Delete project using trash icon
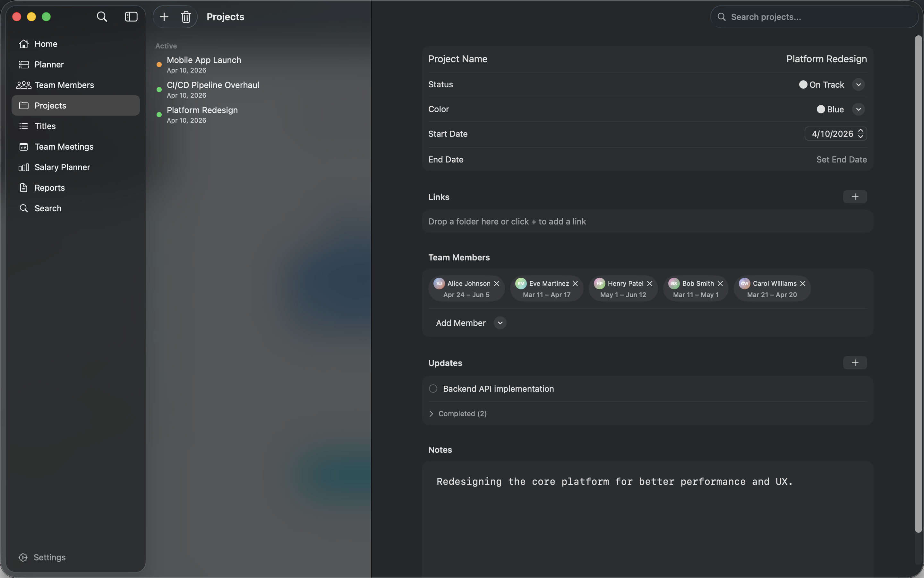 point(186,17)
